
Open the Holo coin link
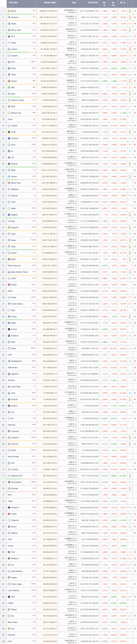click(10, 641)
